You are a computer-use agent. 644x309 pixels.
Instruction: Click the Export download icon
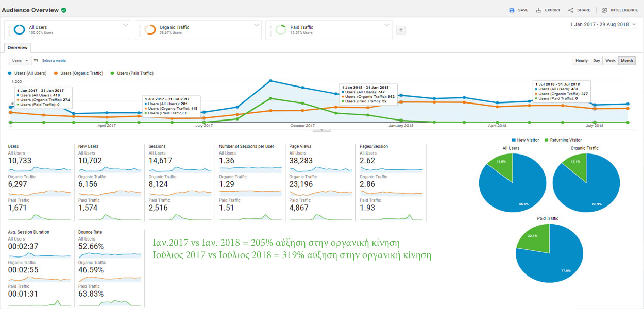point(539,10)
